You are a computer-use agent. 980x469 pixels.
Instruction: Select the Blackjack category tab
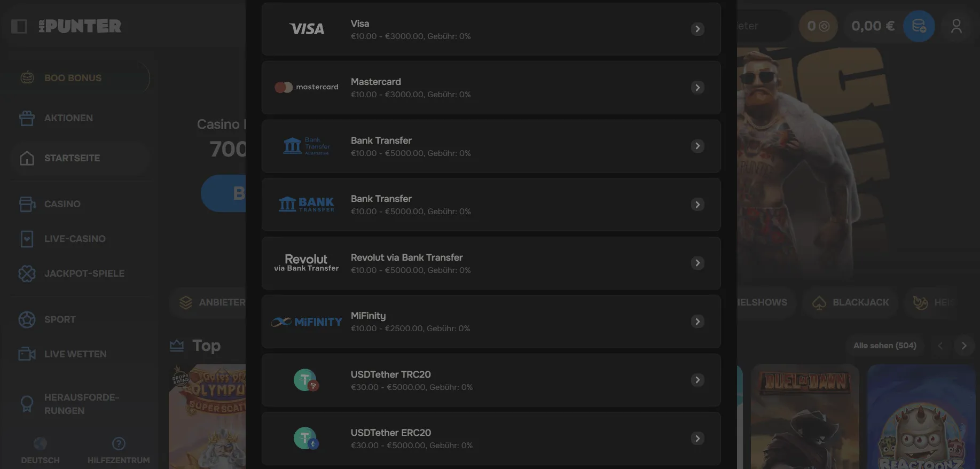coord(851,302)
